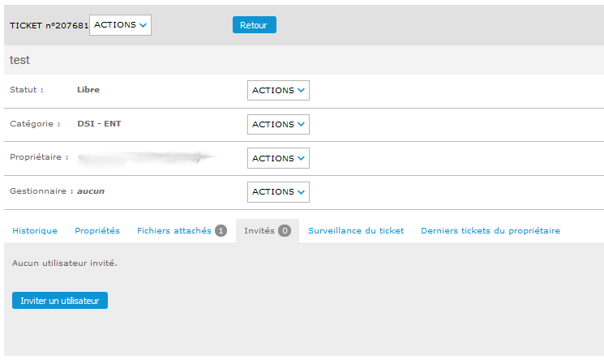This screenshot has width=604, height=364.
Task: Expand the ACTIONS dropdown in Statut row
Action: [x=278, y=91]
